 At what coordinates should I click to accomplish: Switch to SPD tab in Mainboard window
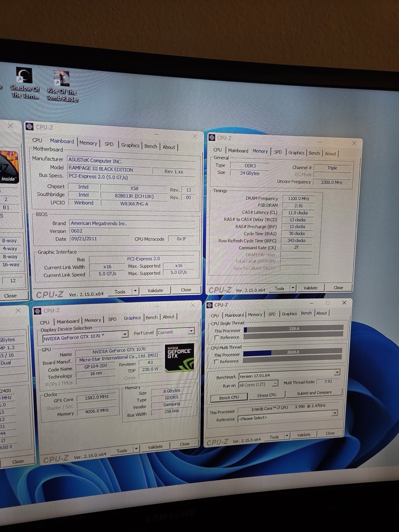[x=109, y=144]
